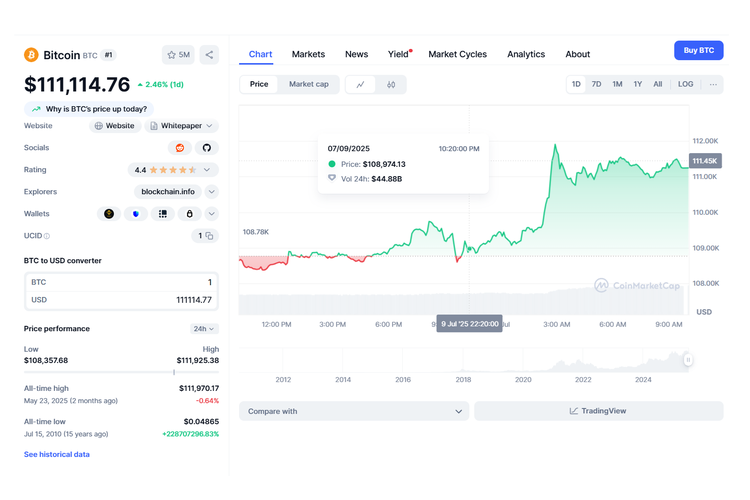Open the first dark circular wallet icon
Viewport: 750px width, 500px height.
point(109,214)
